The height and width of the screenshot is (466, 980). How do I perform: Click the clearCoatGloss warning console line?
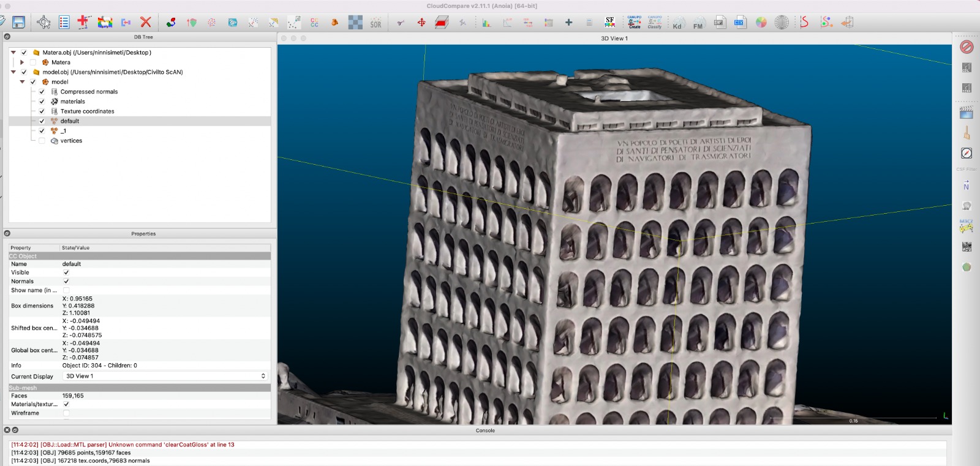pyautogui.click(x=123, y=445)
